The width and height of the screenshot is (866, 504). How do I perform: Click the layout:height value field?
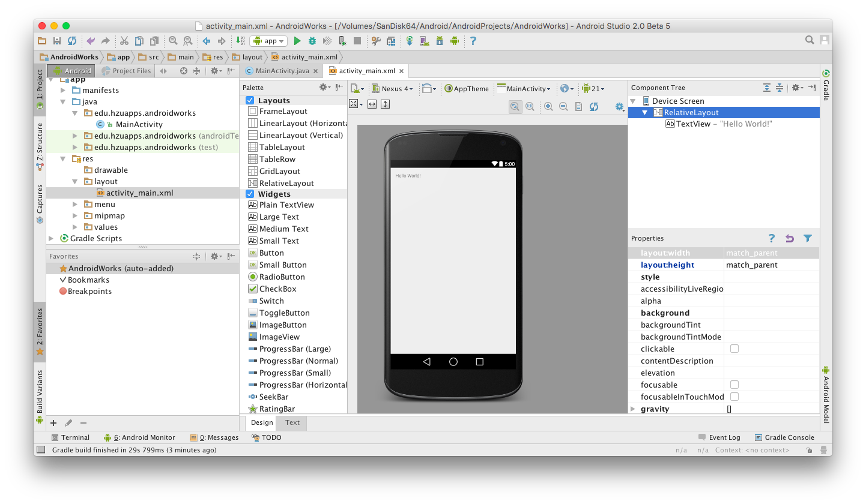pyautogui.click(x=771, y=265)
